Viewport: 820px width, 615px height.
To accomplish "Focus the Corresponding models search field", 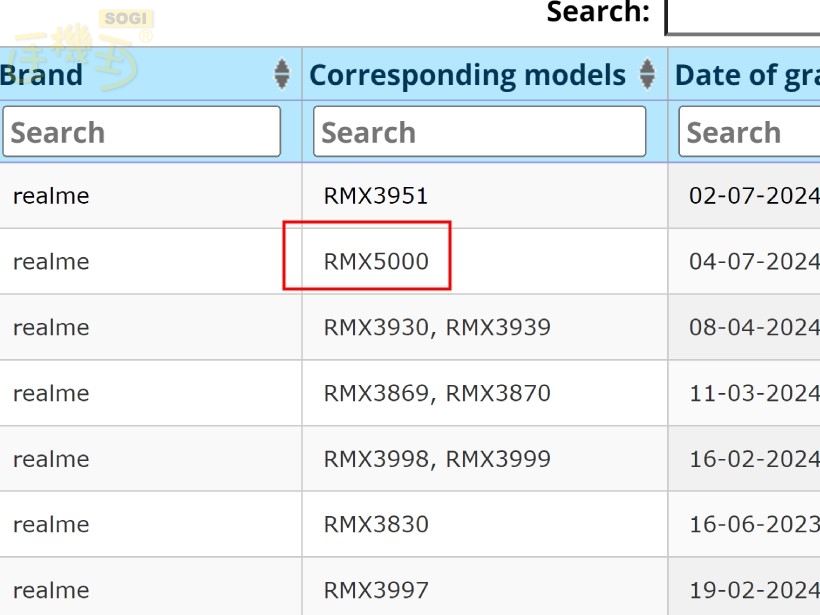I will [479, 132].
